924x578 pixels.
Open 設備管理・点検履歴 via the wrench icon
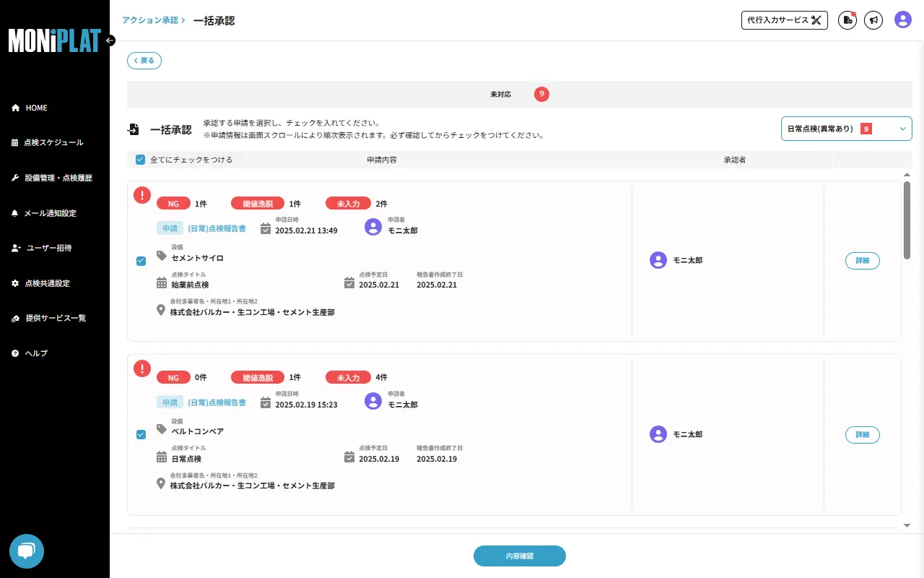coord(16,177)
